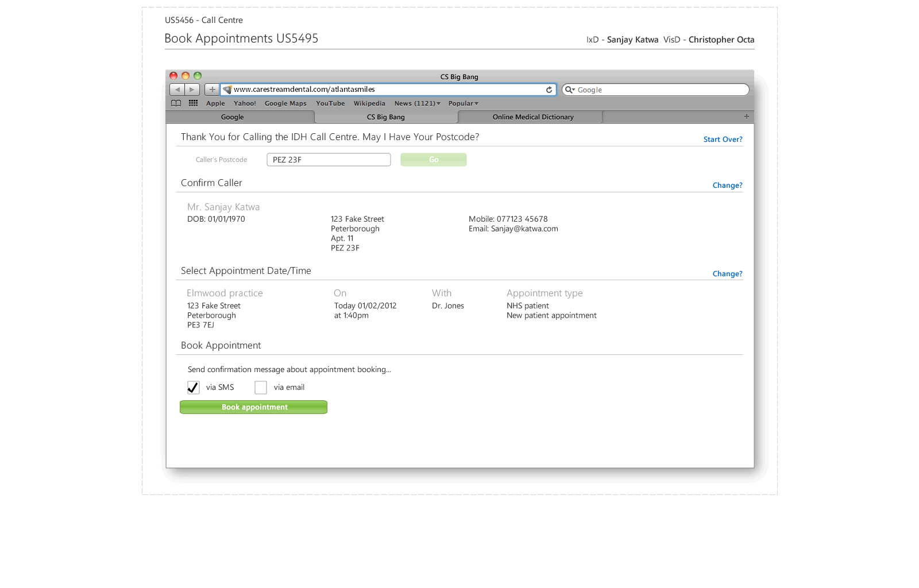Open the Yahoo! bookmark
Viewport: 919px width, 588px height.
pyautogui.click(x=245, y=103)
